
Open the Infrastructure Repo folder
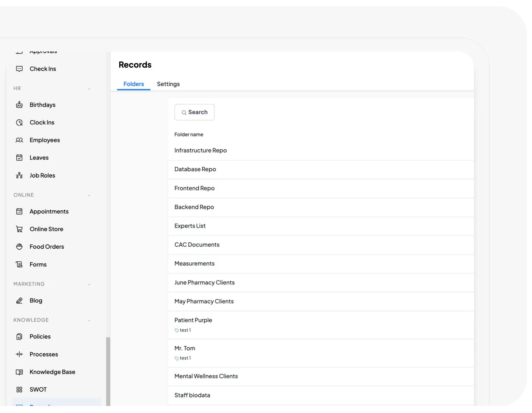click(x=321, y=151)
